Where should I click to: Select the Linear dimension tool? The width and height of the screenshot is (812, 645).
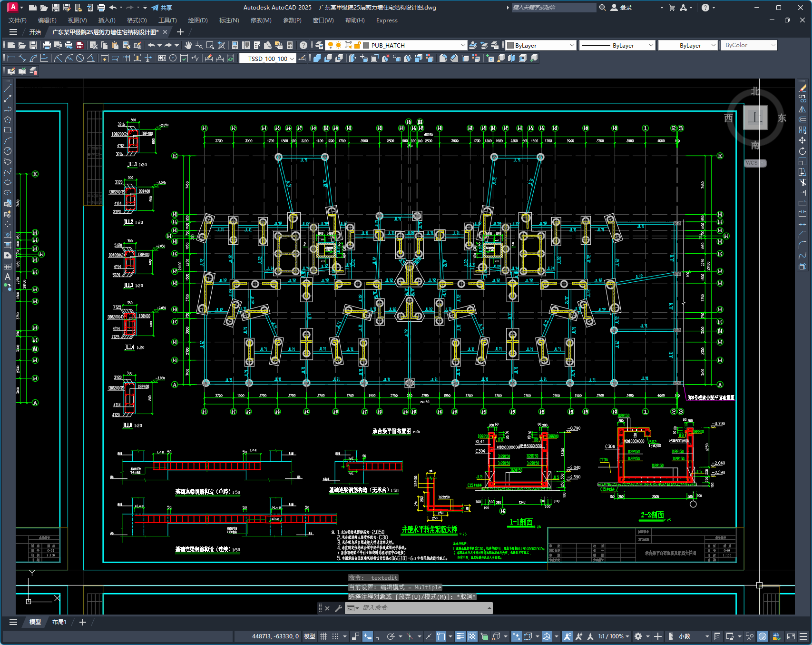(x=11, y=58)
